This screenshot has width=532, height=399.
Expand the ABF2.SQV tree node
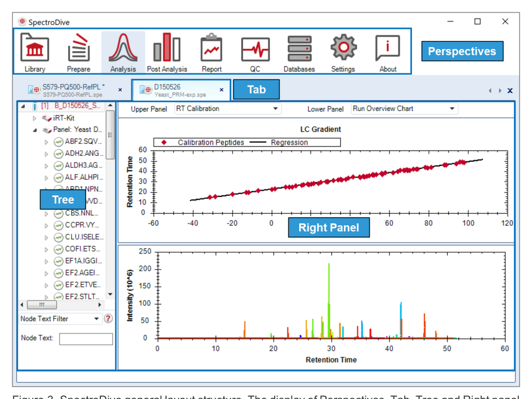(46, 142)
